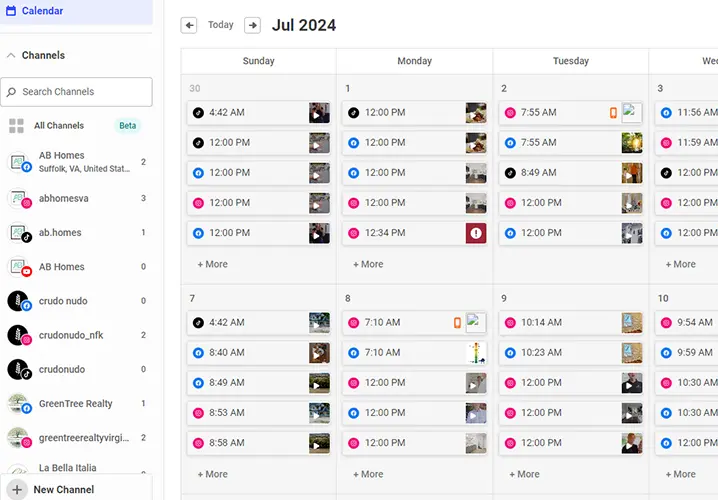Add a New Channel

[76, 489]
